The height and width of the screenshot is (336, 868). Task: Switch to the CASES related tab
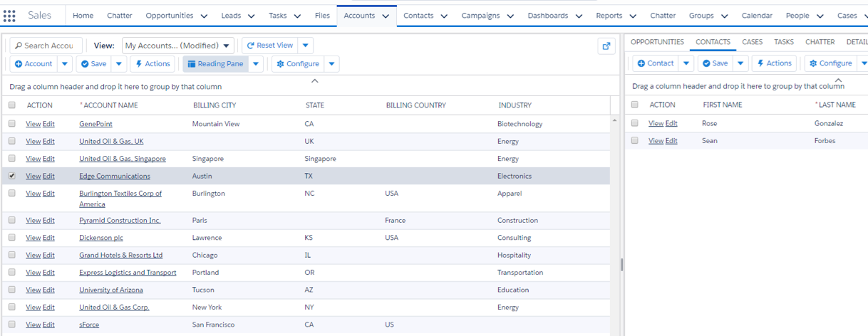752,42
